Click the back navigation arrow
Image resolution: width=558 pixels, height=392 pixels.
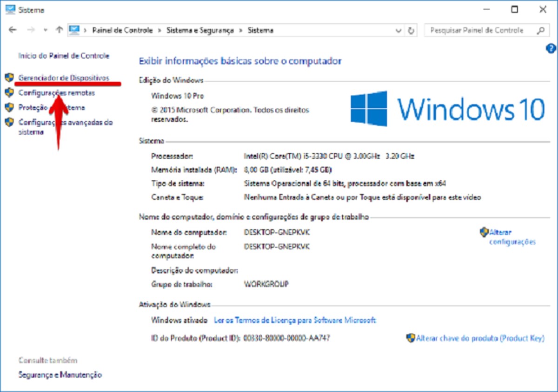tap(12, 30)
